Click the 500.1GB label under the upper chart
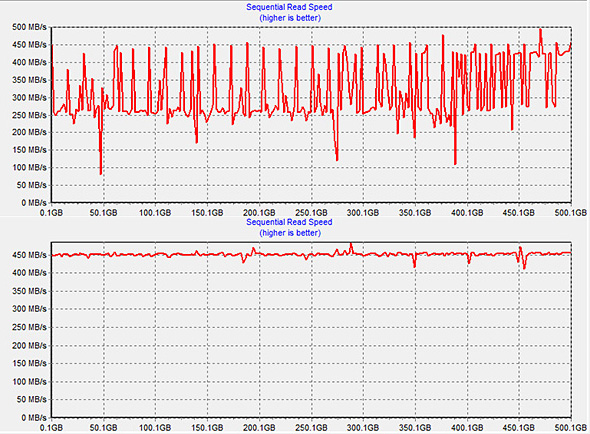The height and width of the screenshot is (434, 590). click(x=570, y=213)
